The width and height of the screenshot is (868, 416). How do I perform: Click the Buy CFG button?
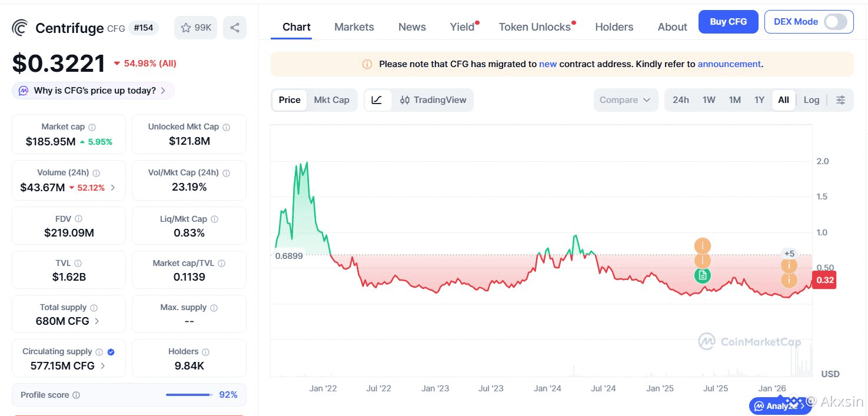(x=728, y=22)
